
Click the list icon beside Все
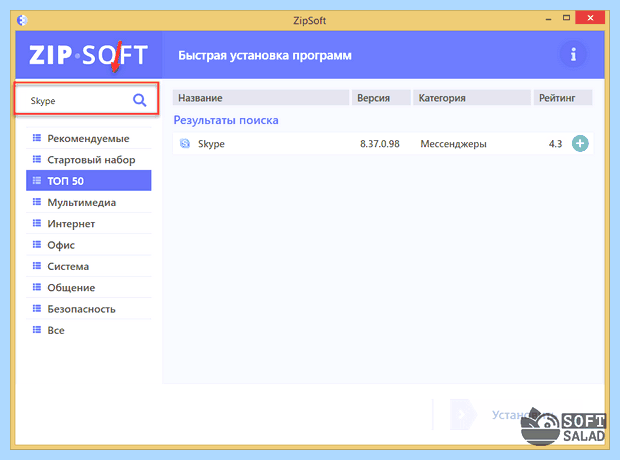point(37,330)
